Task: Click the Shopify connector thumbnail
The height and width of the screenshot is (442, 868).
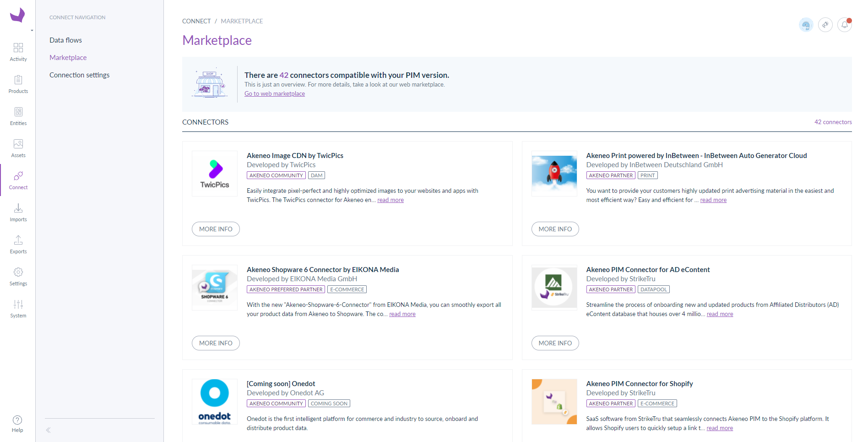Action: click(554, 402)
